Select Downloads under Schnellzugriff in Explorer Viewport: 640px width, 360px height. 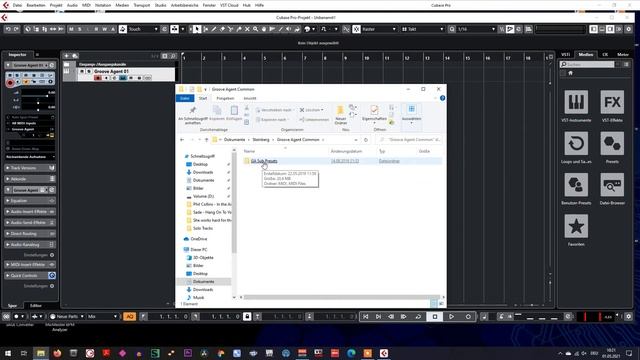(203, 172)
